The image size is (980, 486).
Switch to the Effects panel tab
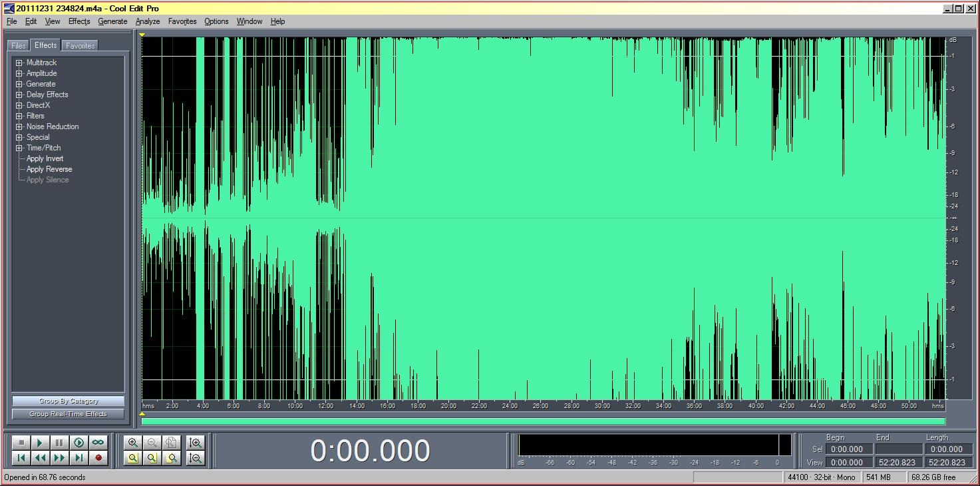point(46,45)
